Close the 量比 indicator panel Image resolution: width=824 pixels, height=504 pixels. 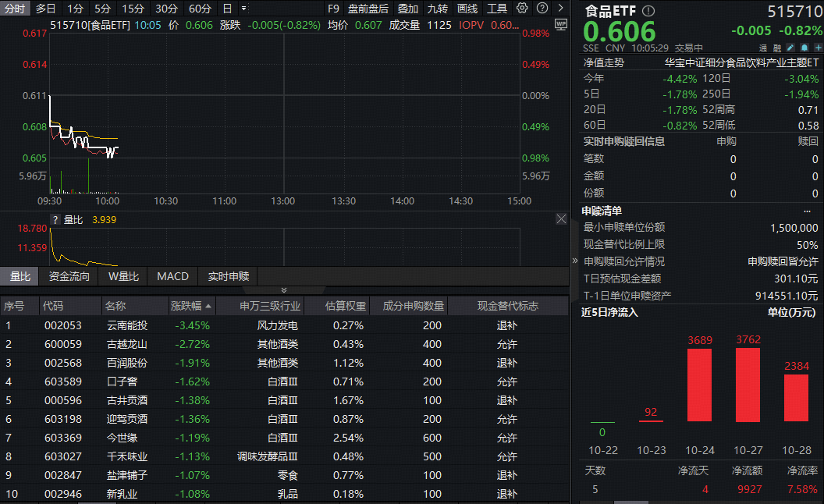click(562, 219)
